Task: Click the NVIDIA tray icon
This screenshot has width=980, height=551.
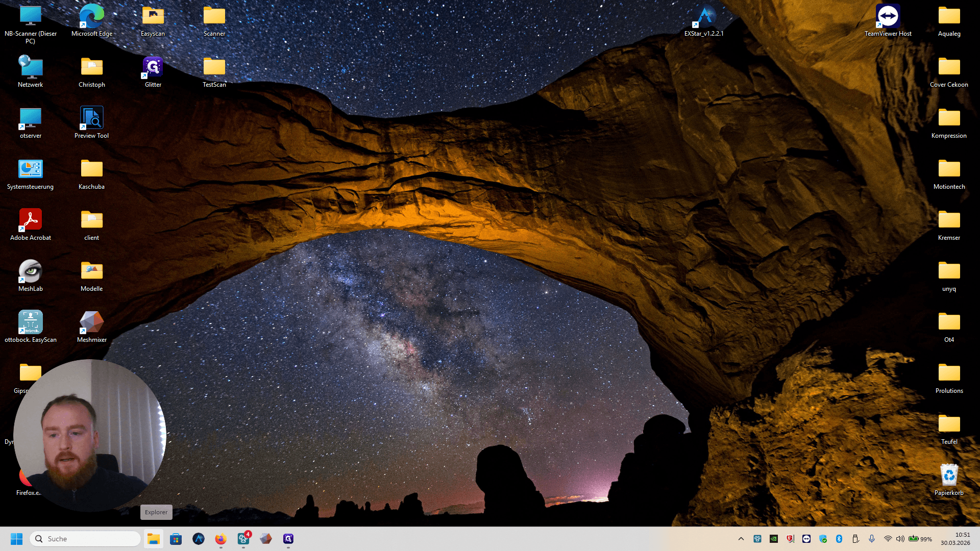Action: pos(774,539)
